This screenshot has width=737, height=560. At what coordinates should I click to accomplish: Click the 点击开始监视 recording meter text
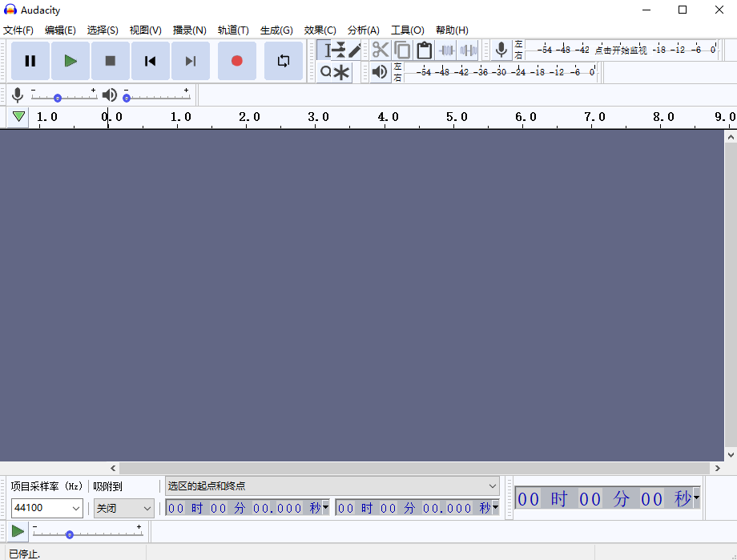click(621, 50)
